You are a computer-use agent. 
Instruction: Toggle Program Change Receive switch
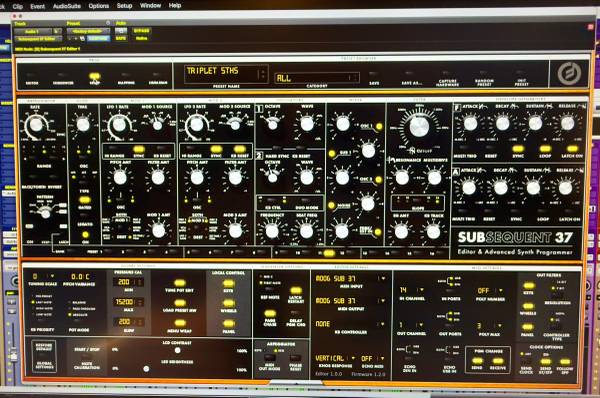[x=497, y=361]
